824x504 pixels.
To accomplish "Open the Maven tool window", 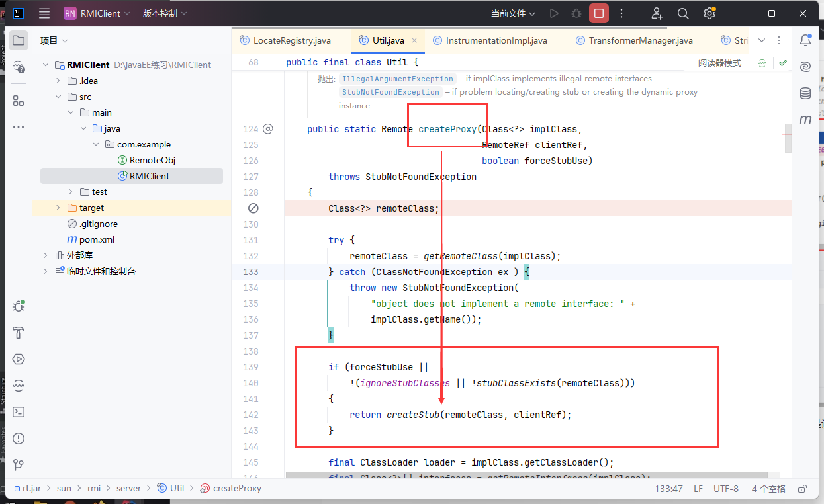I will [x=805, y=120].
